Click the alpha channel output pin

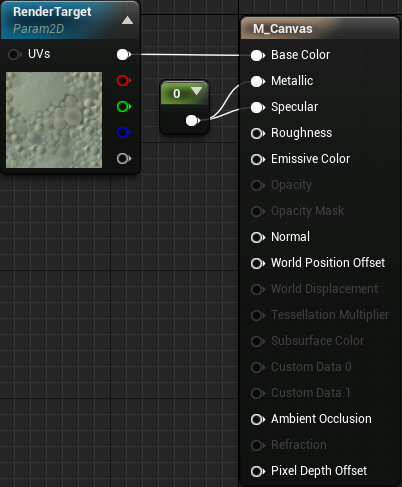click(x=124, y=159)
